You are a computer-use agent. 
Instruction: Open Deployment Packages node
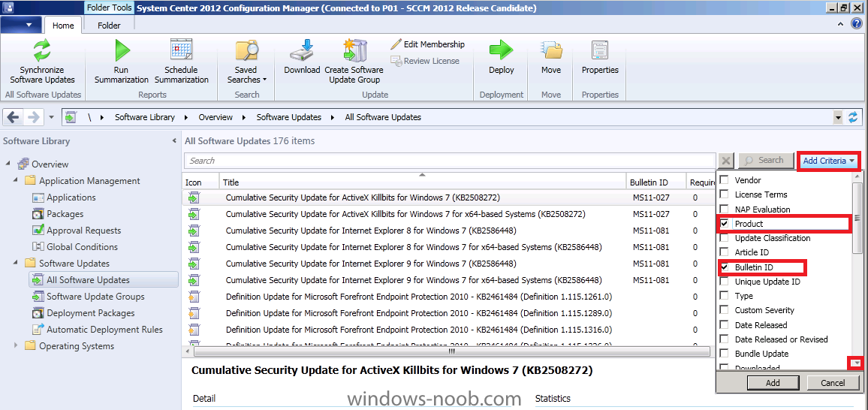[x=91, y=313]
